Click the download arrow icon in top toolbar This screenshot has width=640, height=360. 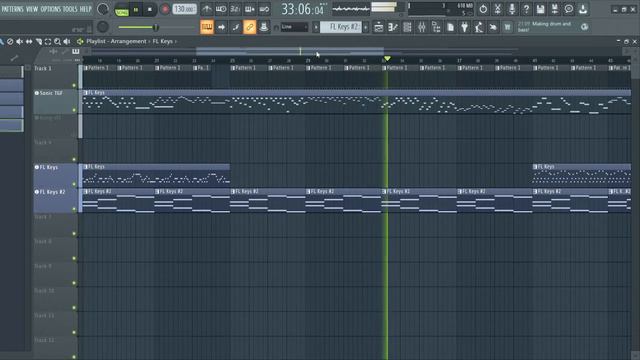coord(583,9)
